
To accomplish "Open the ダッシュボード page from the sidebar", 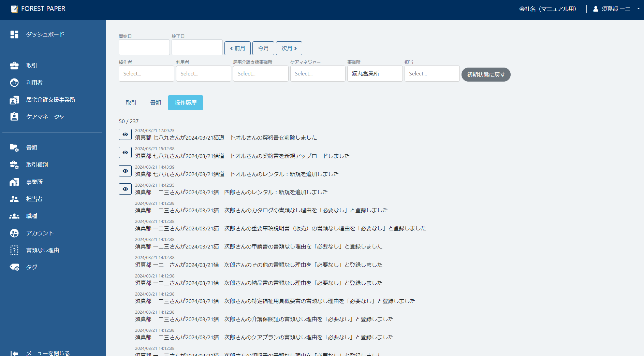I will pos(45,34).
